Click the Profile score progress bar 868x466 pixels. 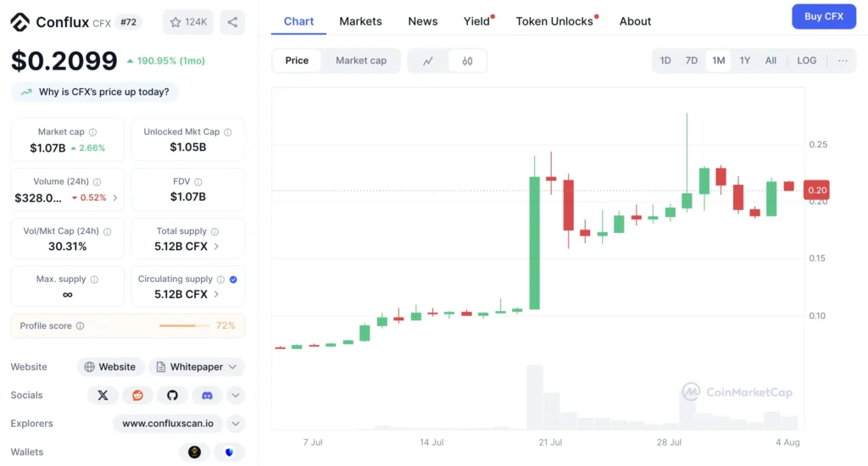[184, 326]
